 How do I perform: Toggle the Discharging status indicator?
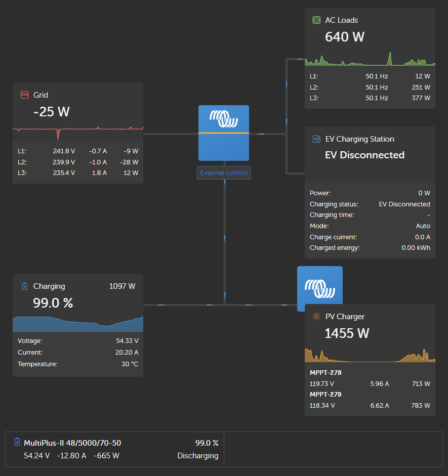point(197,456)
